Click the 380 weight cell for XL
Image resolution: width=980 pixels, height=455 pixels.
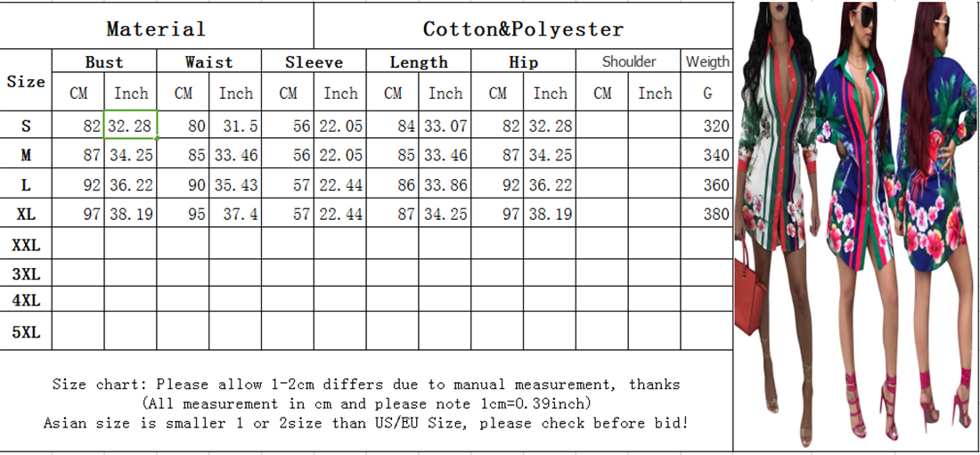[x=706, y=215]
